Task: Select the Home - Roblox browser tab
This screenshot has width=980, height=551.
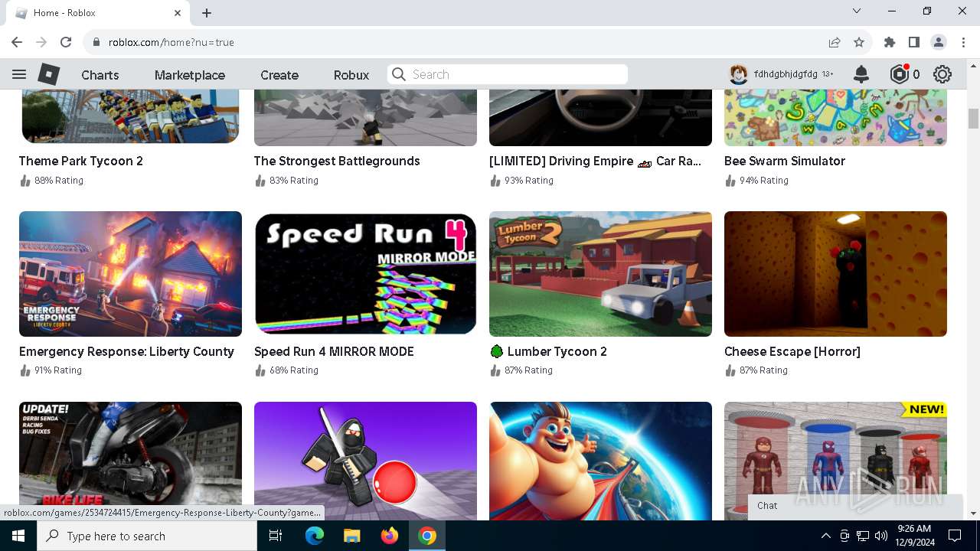Action: tap(96, 13)
